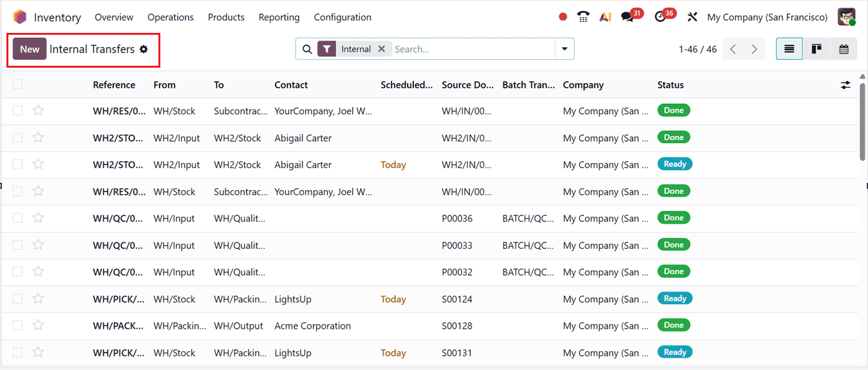Click the Done status badge in the S00128 row
This screenshot has width=868, height=370.
tap(674, 325)
